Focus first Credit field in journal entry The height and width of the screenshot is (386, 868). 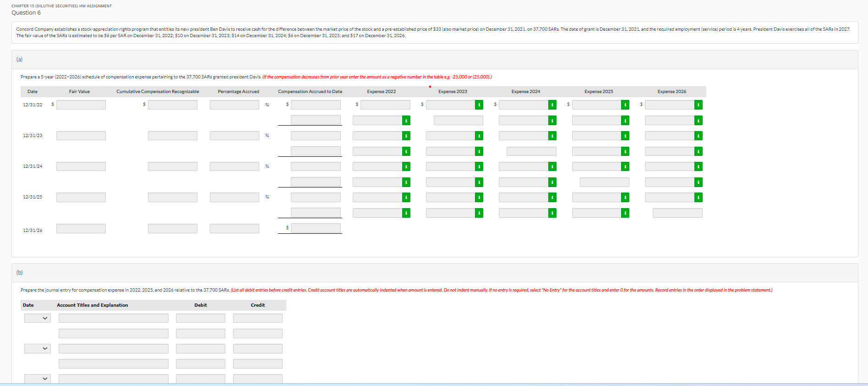(x=258, y=318)
